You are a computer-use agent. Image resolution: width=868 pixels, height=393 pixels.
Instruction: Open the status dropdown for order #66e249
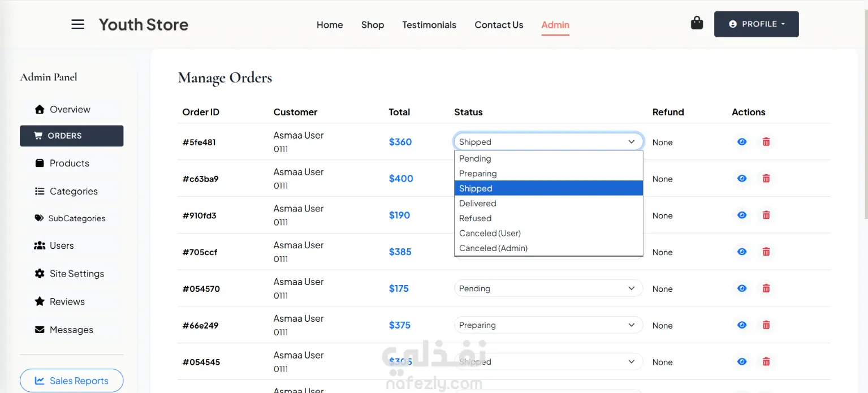pyautogui.click(x=549, y=325)
